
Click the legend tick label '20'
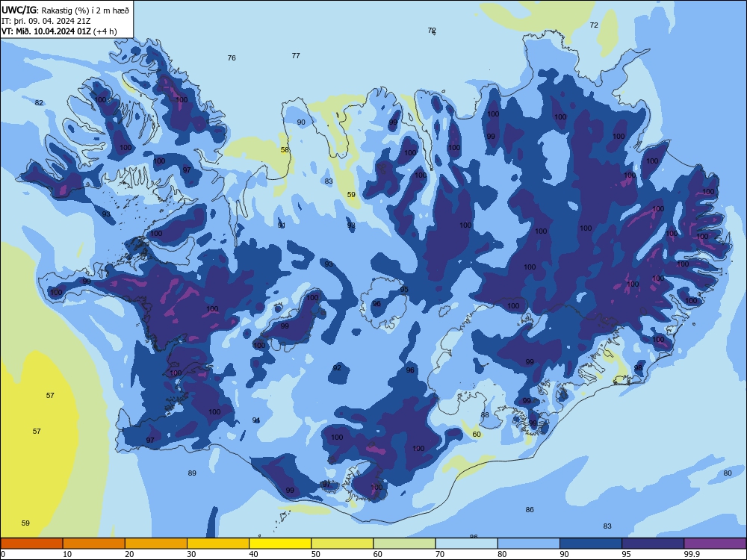tap(129, 554)
